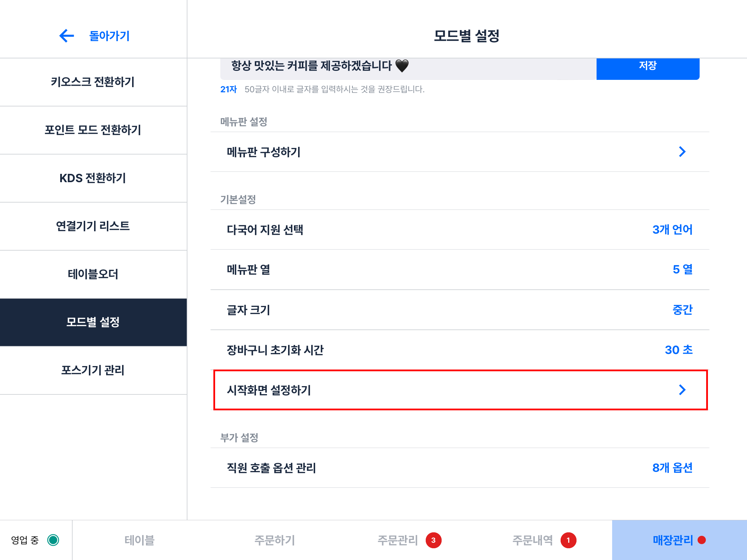The image size is (747, 560).
Task: Click the red badge on 주문관리
Action: 433,540
